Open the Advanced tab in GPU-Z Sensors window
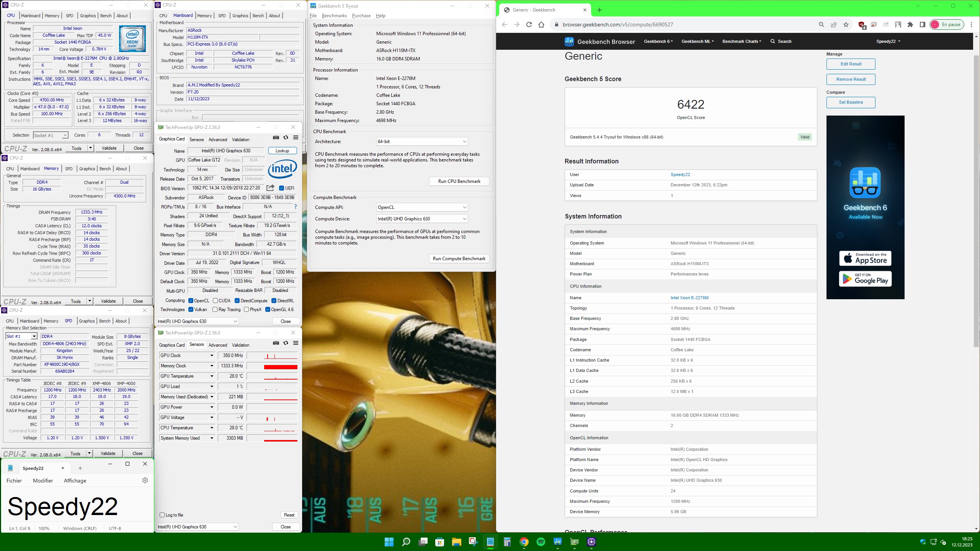 pyautogui.click(x=218, y=345)
